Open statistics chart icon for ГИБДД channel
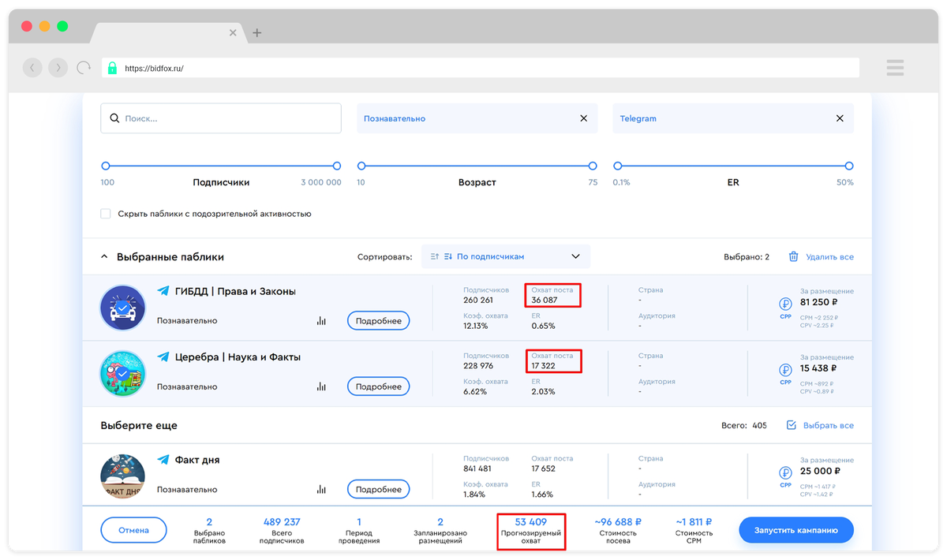The image size is (947, 560). pyautogui.click(x=321, y=321)
